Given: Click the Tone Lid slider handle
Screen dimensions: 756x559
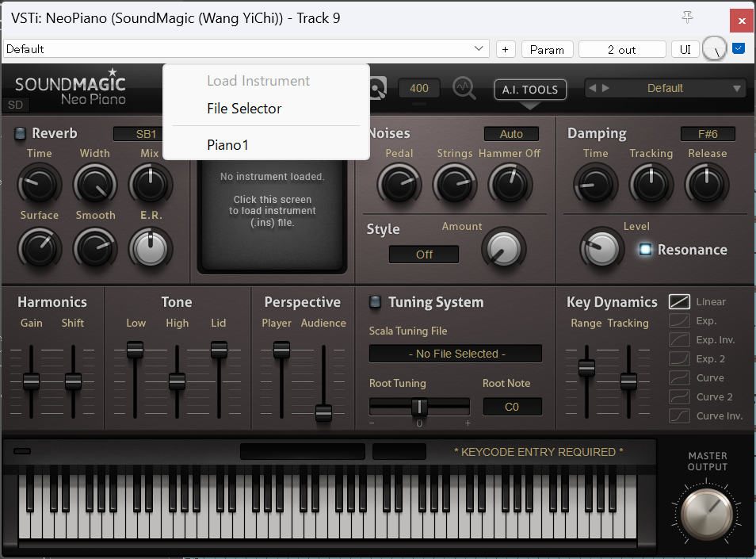Looking at the screenshot, I should 219,349.
